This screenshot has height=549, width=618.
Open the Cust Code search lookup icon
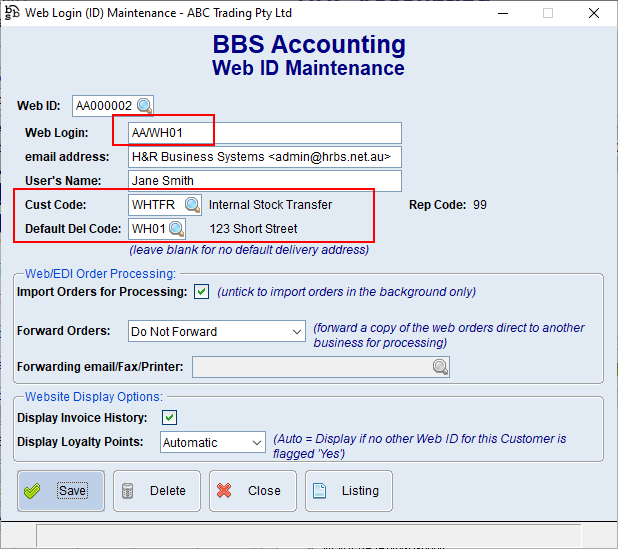[x=192, y=205]
